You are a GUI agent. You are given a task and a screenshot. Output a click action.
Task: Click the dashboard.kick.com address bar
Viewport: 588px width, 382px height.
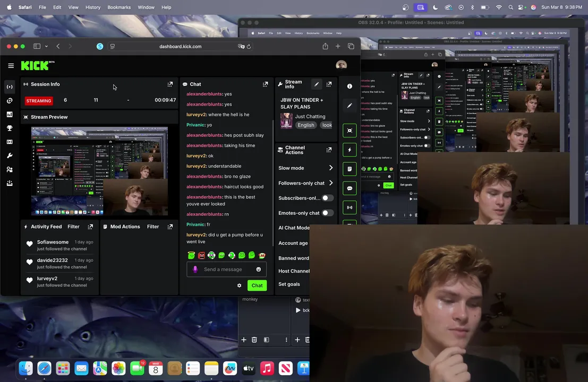(x=181, y=47)
